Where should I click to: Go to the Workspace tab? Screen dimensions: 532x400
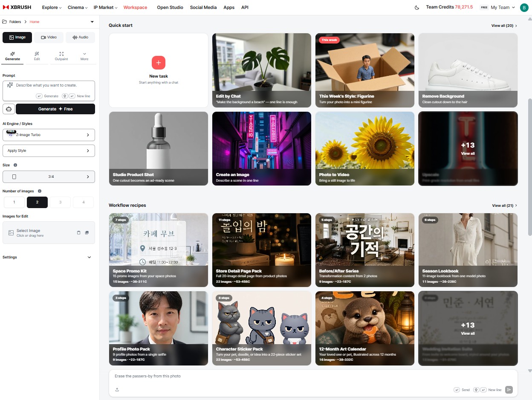click(135, 8)
